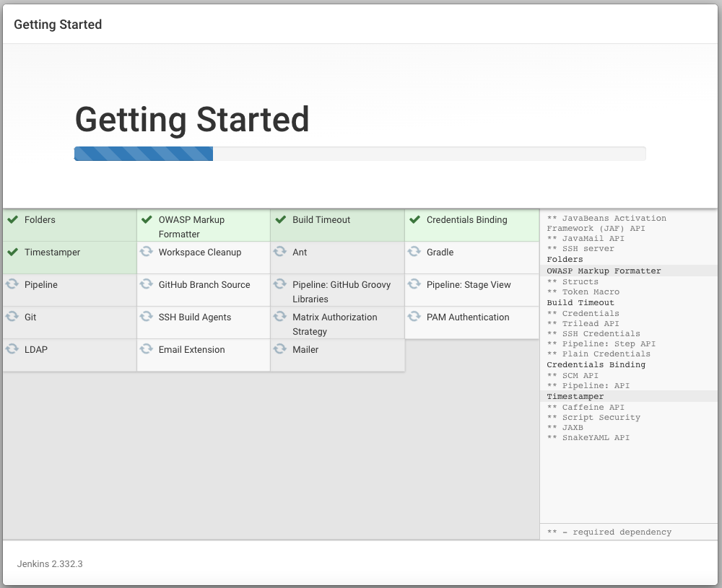Click 'OWASP Markup Formatter' in install log

click(604, 271)
